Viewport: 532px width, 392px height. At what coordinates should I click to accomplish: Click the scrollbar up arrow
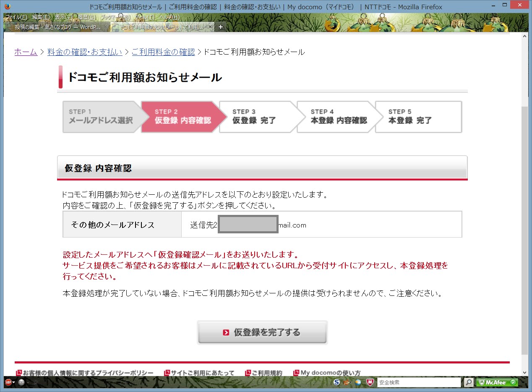(524, 37)
